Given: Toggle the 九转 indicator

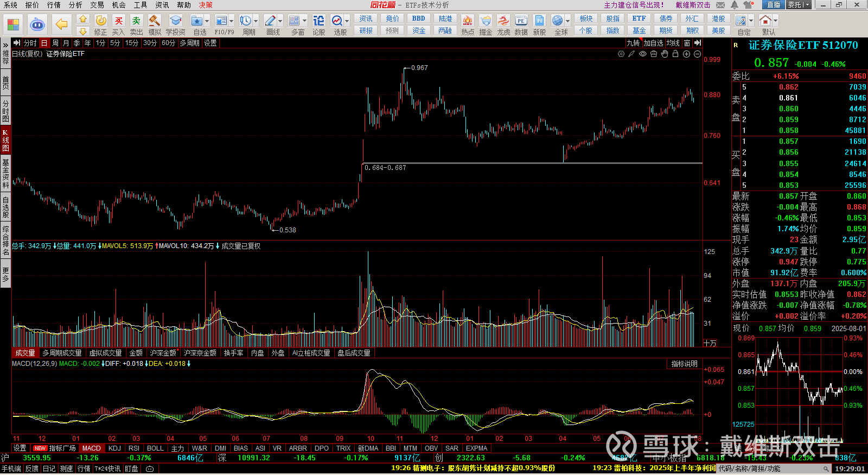Looking at the screenshot, I should pyautogui.click(x=633, y=43).
